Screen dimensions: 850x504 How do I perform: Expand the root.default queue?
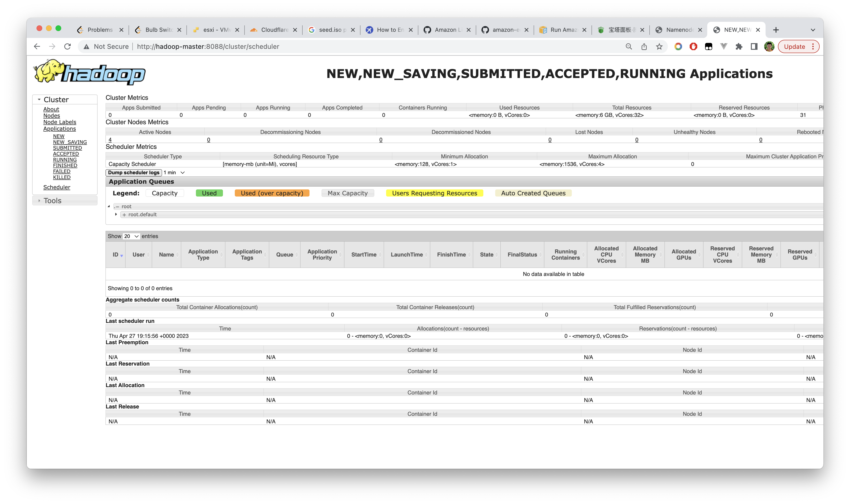tap(116, 214)
